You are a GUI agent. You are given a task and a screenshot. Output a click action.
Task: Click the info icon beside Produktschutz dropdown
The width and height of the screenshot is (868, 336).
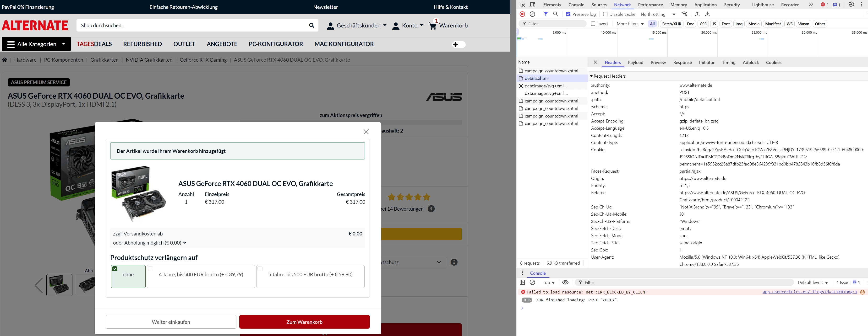(454, 262)
